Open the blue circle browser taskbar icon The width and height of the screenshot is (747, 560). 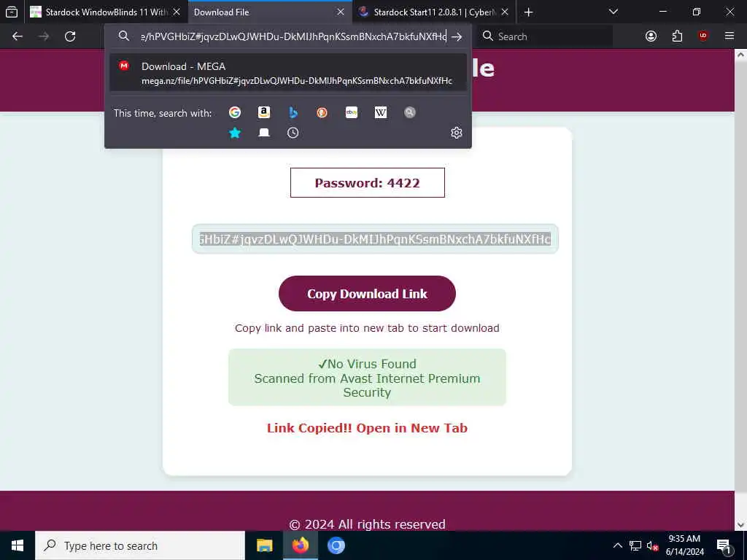336,545
